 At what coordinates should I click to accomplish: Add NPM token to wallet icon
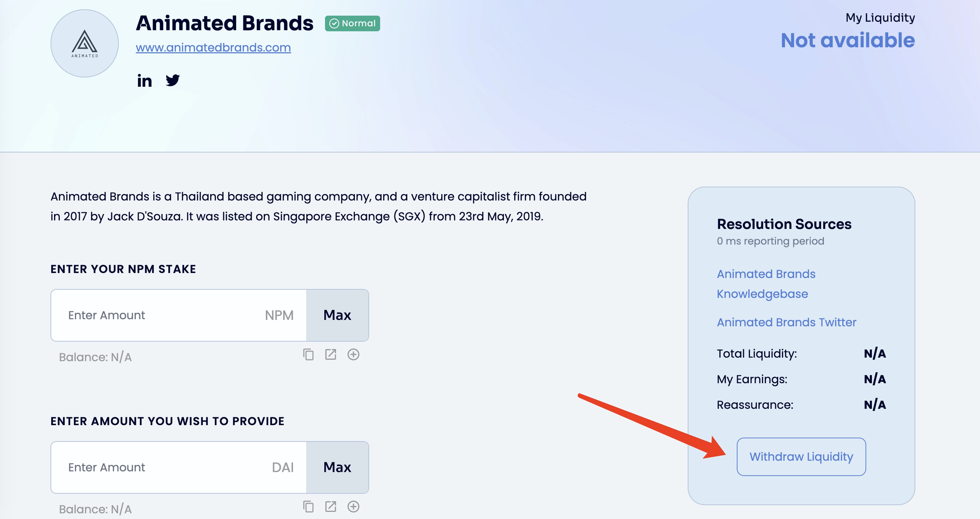(353, 354)
